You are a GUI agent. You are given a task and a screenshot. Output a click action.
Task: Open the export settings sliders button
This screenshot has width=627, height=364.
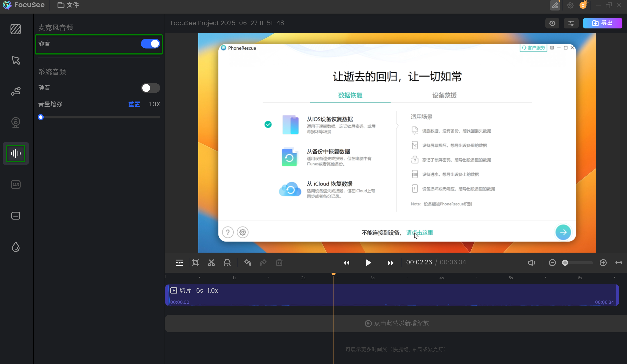[571, 23]
